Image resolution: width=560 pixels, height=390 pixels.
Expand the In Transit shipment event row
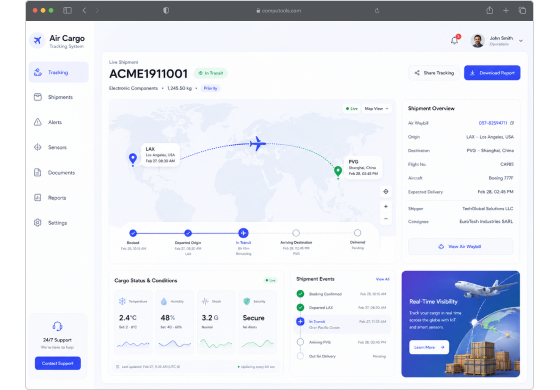(342, 324)
